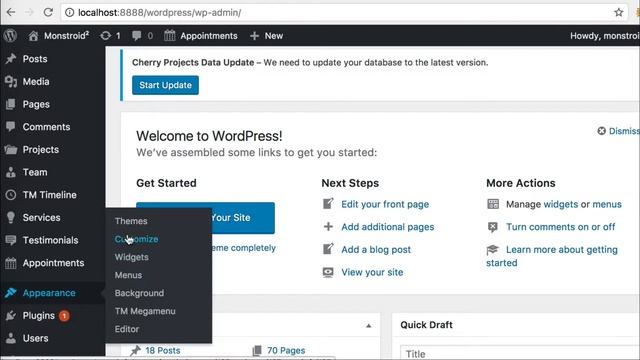640x360 pixels.
Task: Click the Projects folder icon
Action: [11, 150]
